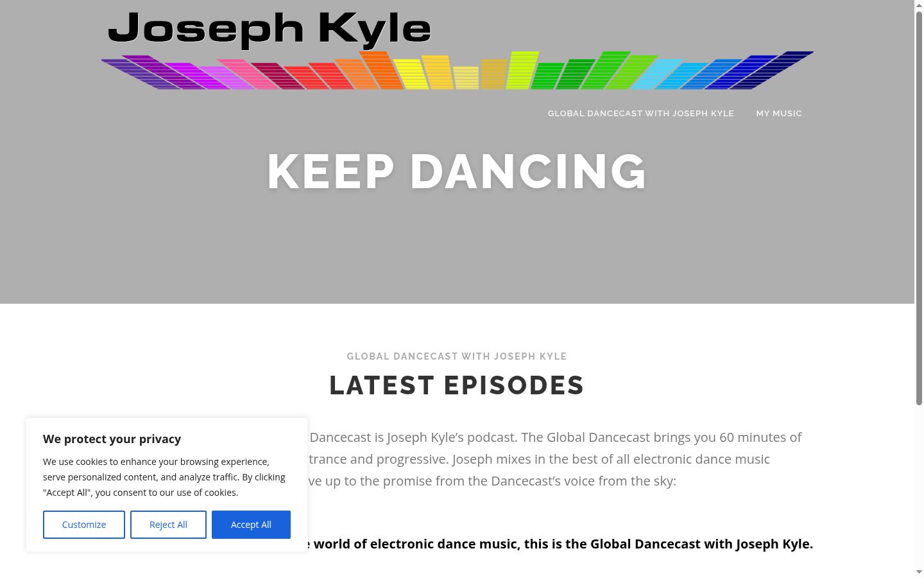This screenshot has height=578, width=924.
Task: Click the 'We protect your privacy' title
Action: (x=112, y=439)
